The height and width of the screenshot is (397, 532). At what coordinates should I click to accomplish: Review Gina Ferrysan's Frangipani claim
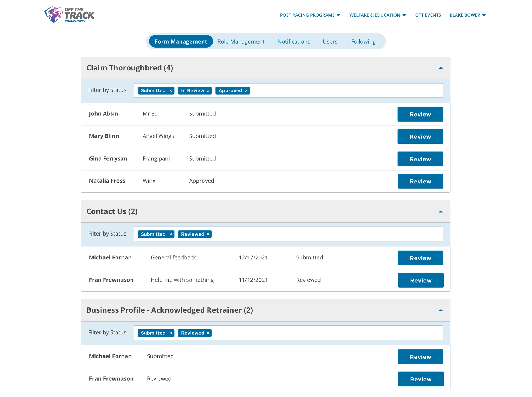420,159
